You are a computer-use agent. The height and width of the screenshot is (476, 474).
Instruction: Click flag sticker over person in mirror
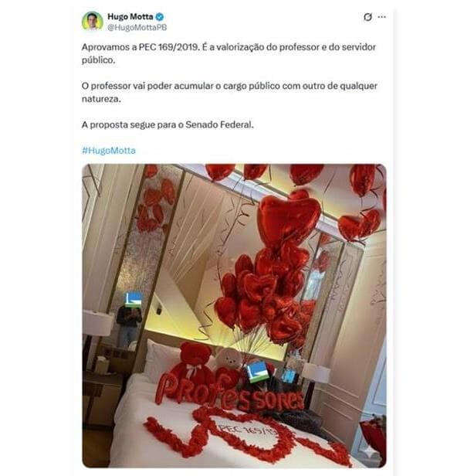[x=134, y=299]
